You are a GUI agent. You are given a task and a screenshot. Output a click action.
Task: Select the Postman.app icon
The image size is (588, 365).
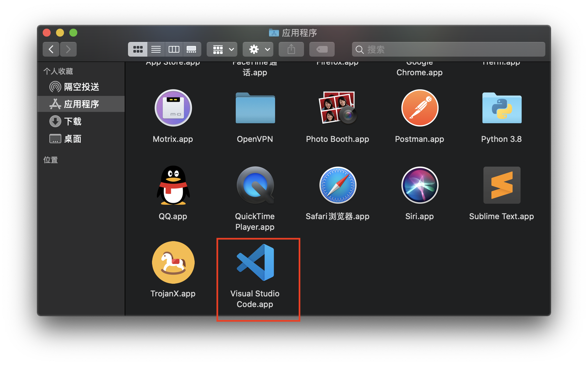(x=420, y=108)
